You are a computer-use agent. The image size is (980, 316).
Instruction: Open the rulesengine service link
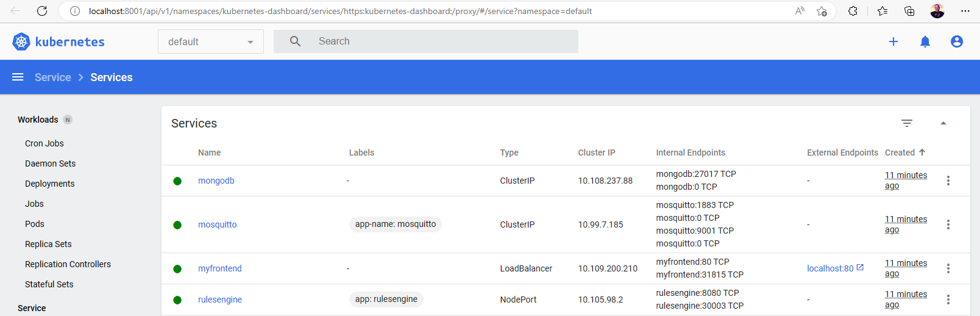(220, 300)
